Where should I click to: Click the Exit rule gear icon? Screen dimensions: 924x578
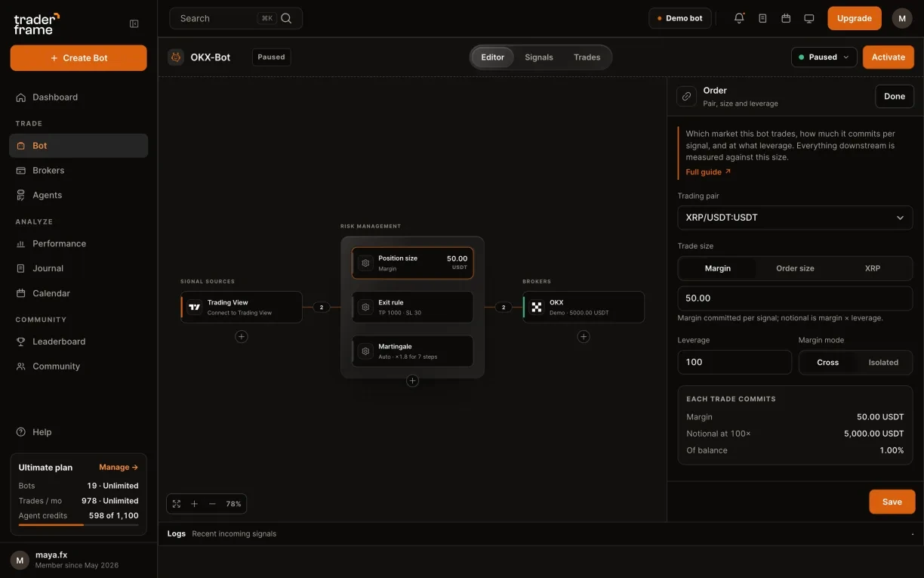pyautogui.click(x=365, y=307)
